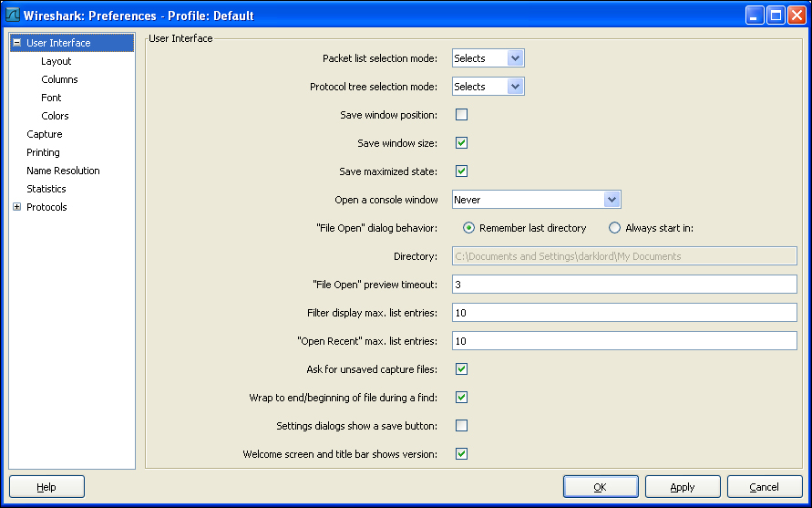Go to Colors preferences

(55, 116)
